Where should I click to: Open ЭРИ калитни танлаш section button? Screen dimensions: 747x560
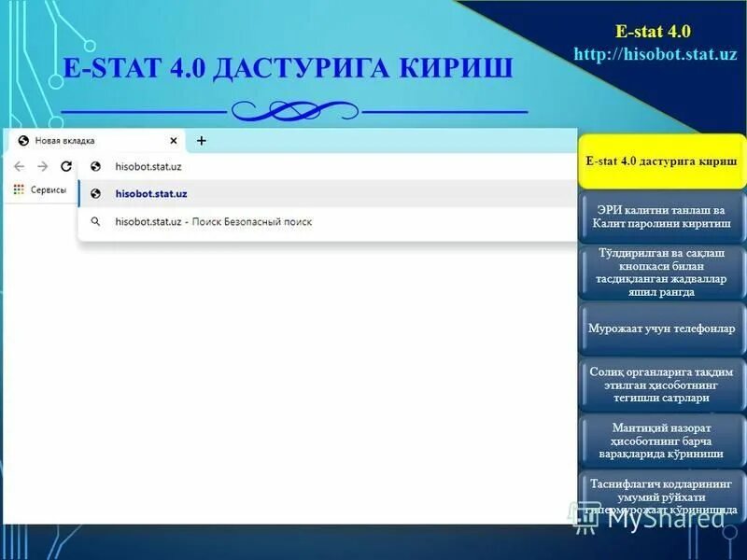pos(662,217)
